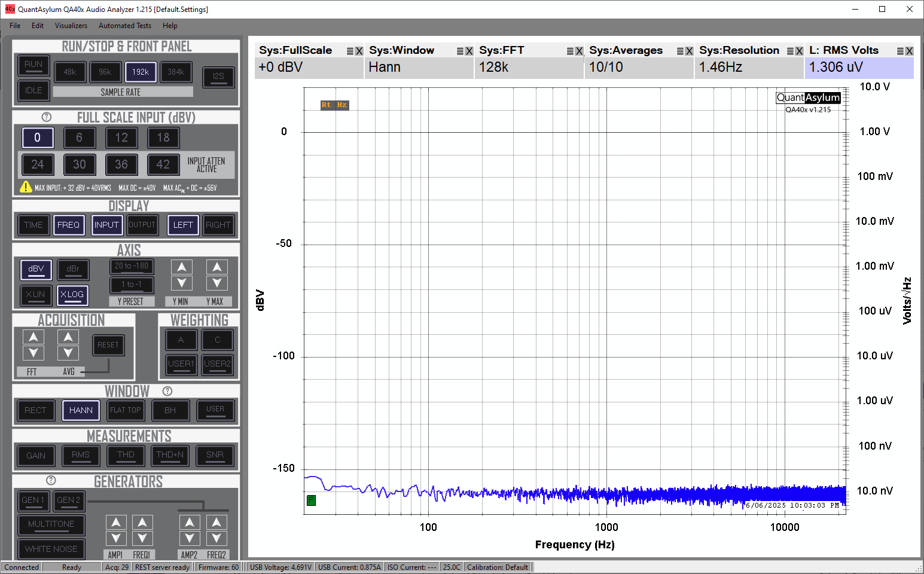Set full scale input to 12 dBV

pyautogui.click(x=121, y=138)
